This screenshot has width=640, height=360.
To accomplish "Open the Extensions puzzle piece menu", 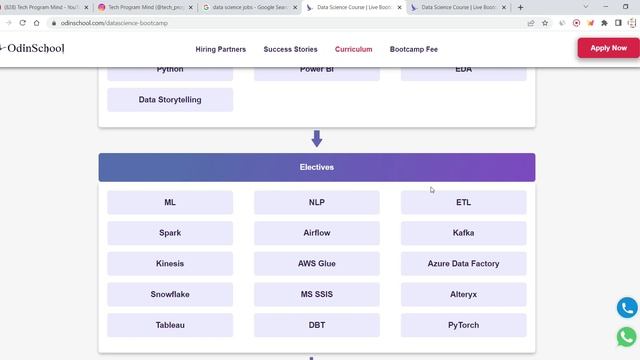I will click(x=604, y=23).
